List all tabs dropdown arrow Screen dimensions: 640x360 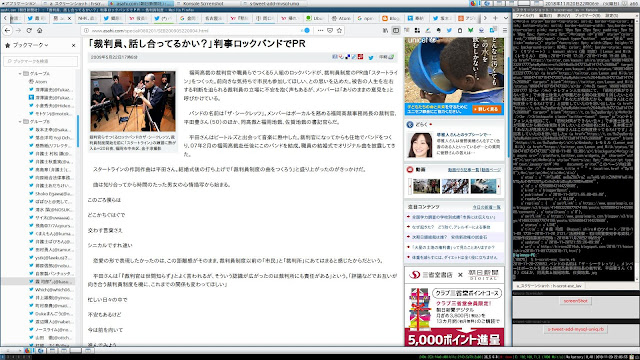506,18
